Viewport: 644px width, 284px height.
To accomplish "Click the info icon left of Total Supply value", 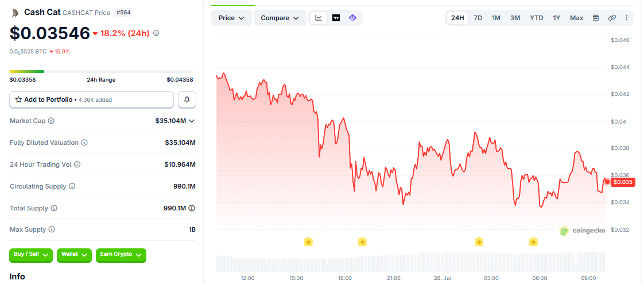I will (54, 208).
